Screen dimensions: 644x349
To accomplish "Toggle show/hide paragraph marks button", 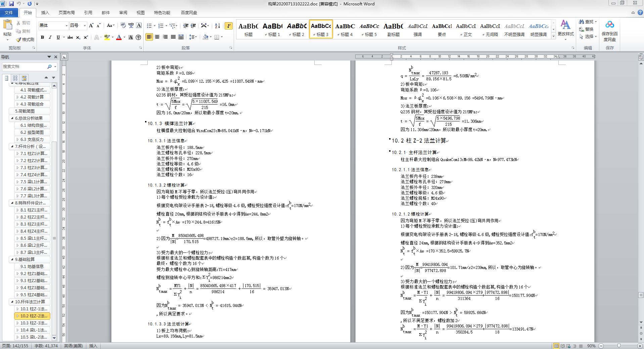I will pyautogui.click(x=229, y=26).
